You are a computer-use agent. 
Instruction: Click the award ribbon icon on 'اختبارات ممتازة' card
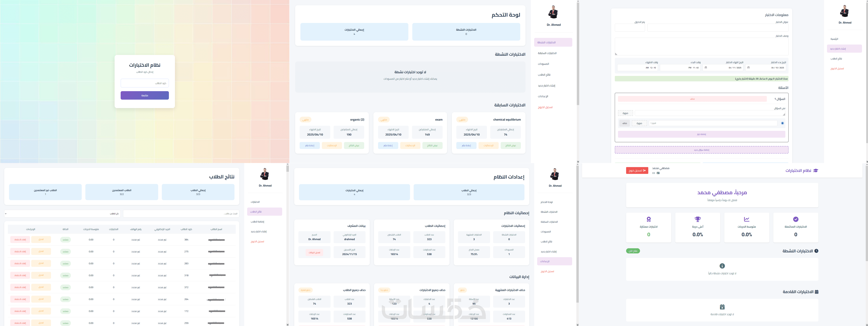[649, 219]
